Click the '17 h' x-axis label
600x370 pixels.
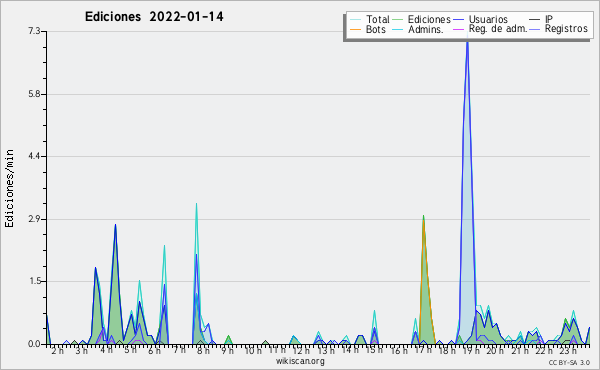tap(423, 350)
